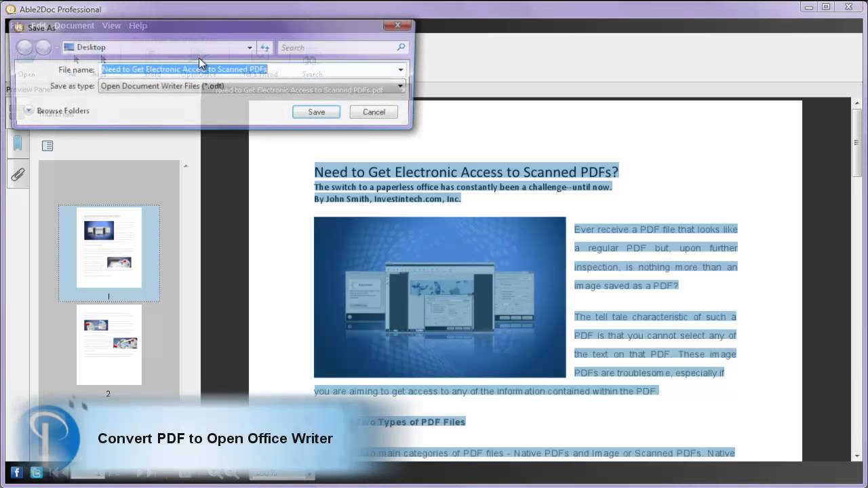This screenshot has width=868, height=488.
Task: Click the thumbnail options list icon
Action: coord(47,146)
